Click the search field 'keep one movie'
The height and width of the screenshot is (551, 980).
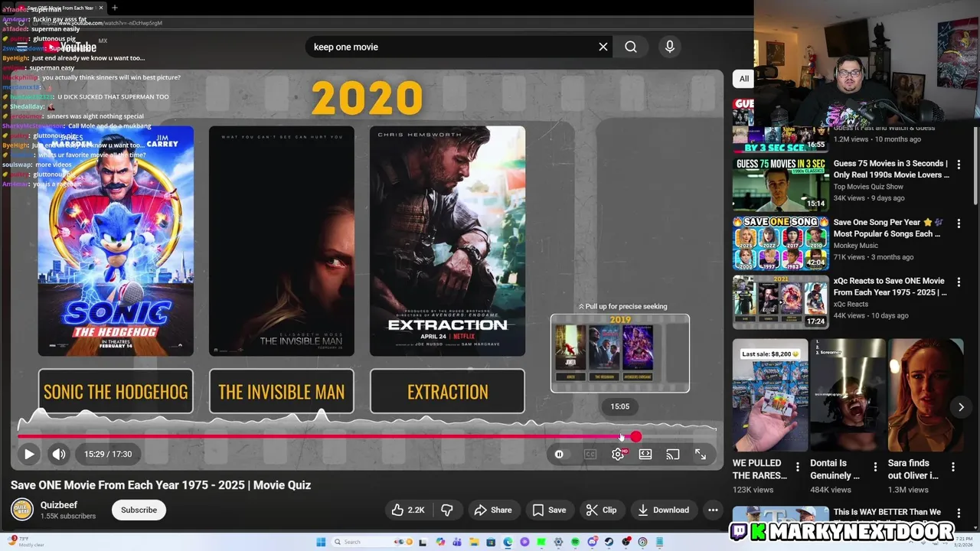click(452, 47)
